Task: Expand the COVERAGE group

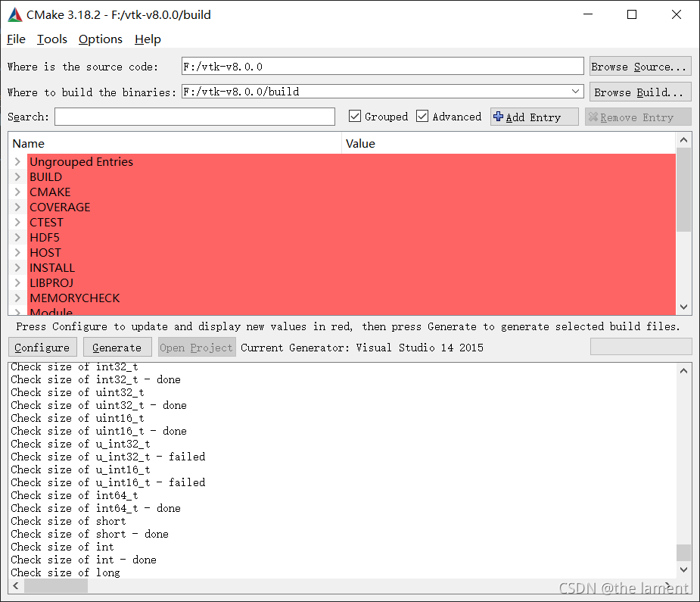Action: [18, 207]
